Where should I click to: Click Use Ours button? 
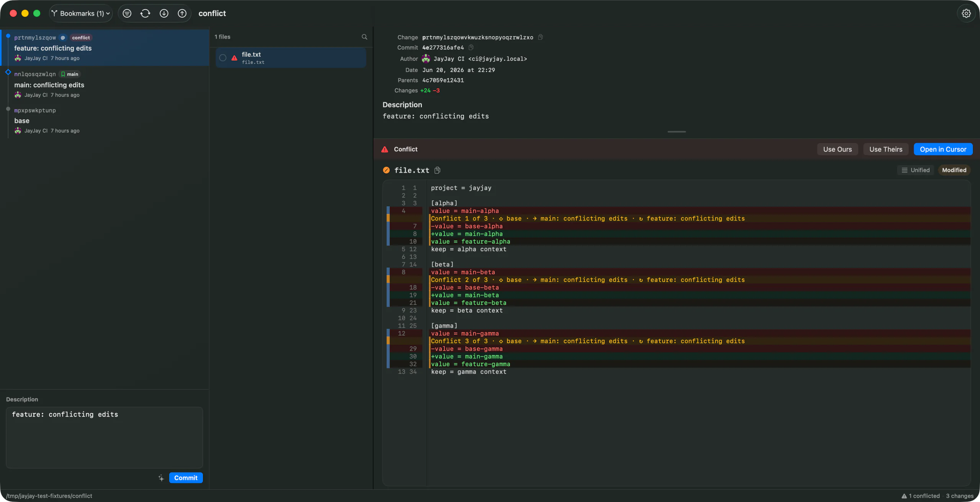[838, 149]
